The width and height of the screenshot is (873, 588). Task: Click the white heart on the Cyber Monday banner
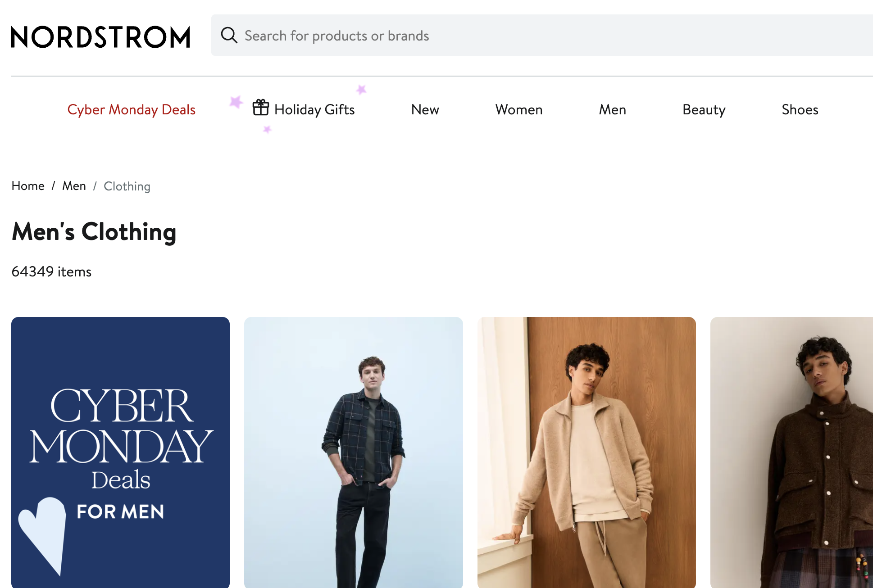[43, 532]
